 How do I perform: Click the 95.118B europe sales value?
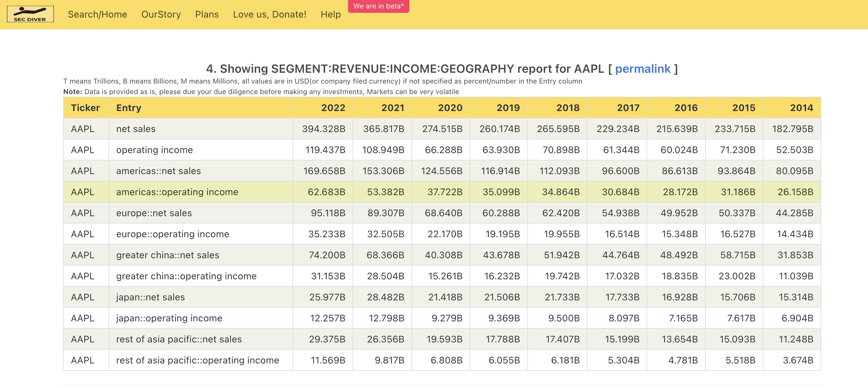pos(328,213)
